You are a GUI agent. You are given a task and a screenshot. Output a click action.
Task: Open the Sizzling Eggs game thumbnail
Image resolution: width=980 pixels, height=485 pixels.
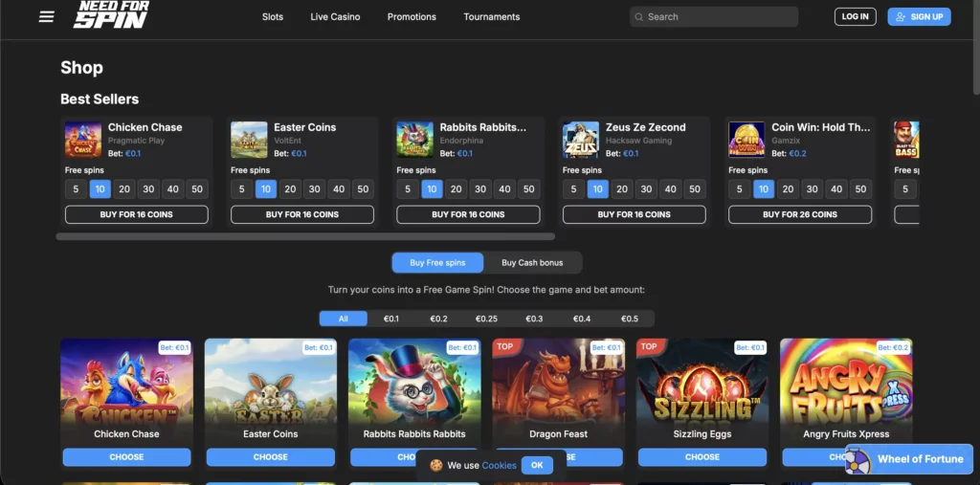tap(702, 385)
